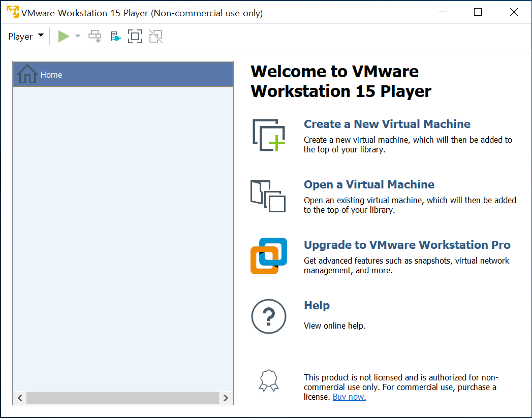
Task: Click the library horizontal scrollbar thumb
Action: 123,398
